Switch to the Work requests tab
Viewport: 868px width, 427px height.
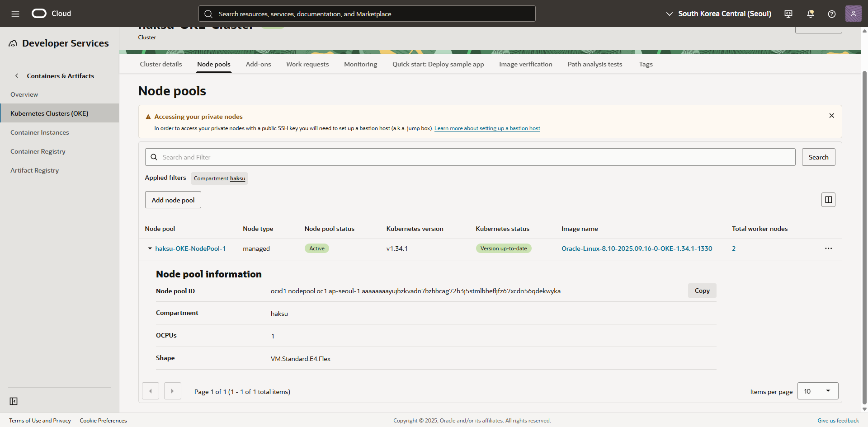[x=307, y=64]
